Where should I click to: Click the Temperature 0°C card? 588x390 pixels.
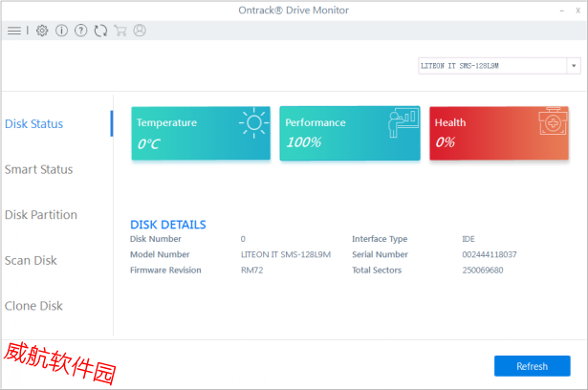tap(201, 134)
